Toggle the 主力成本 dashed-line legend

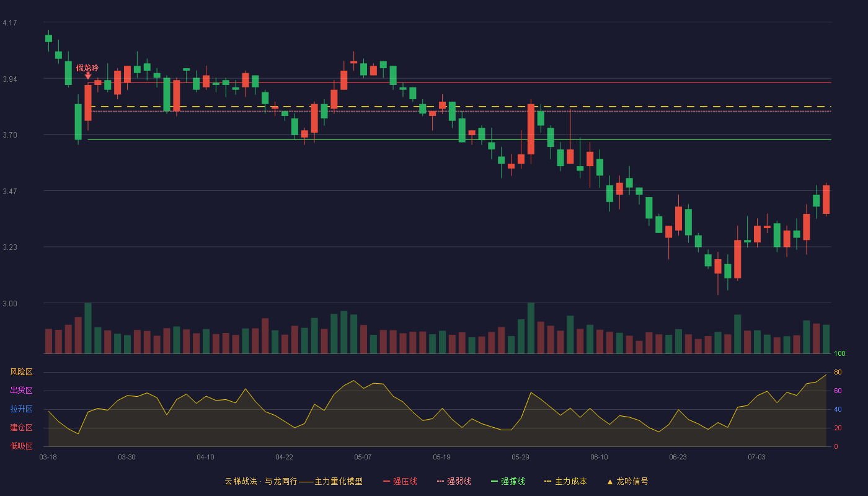click(x=565, y=481)
